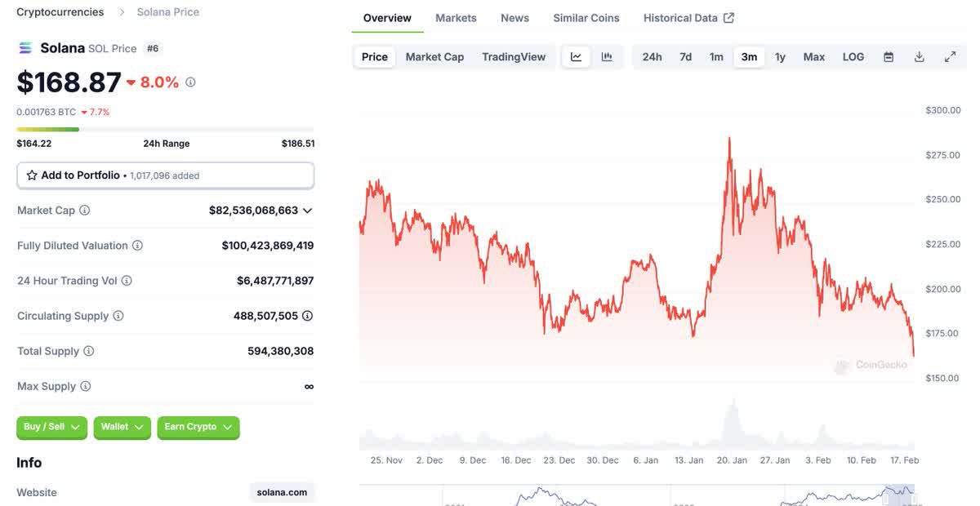
Task: Switch to the candlestick chart icon
Action: coord(607,57)
